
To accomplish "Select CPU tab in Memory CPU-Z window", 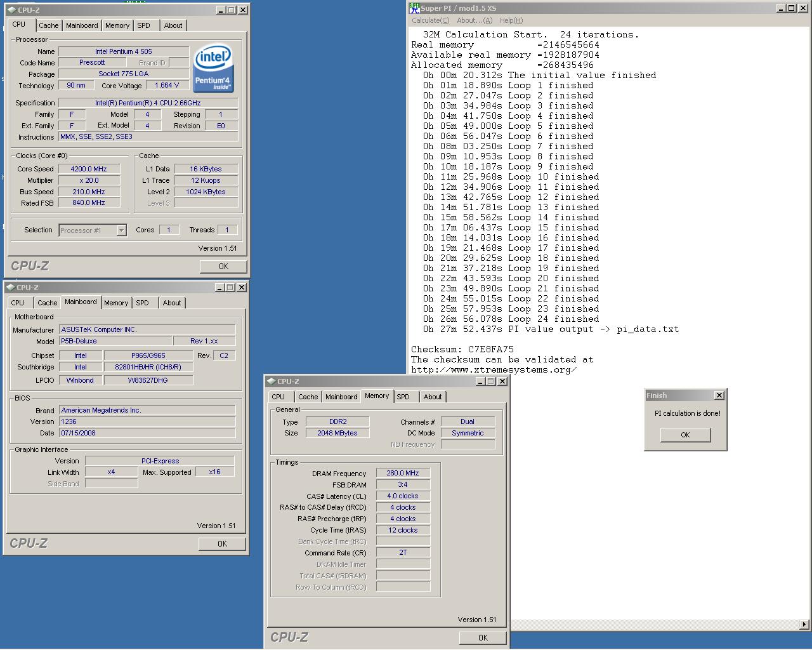I will 278,397.
